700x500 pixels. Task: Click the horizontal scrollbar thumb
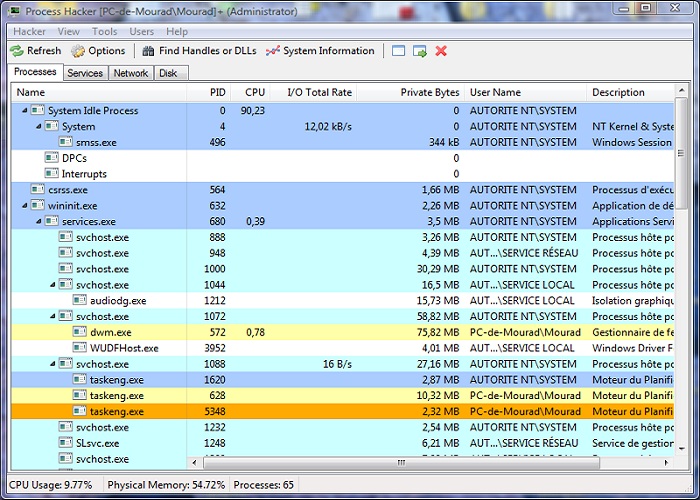click(401, 462)
